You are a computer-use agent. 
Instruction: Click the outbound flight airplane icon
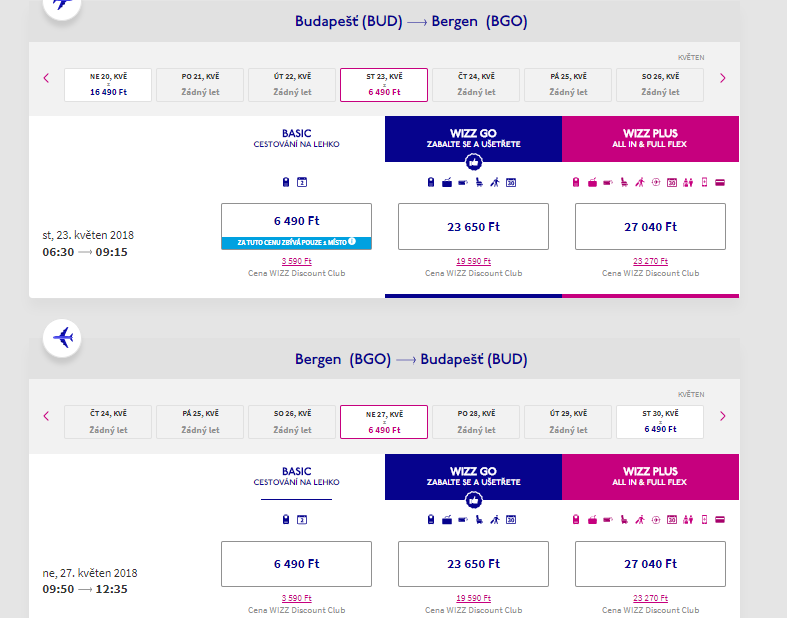point(62,3)
